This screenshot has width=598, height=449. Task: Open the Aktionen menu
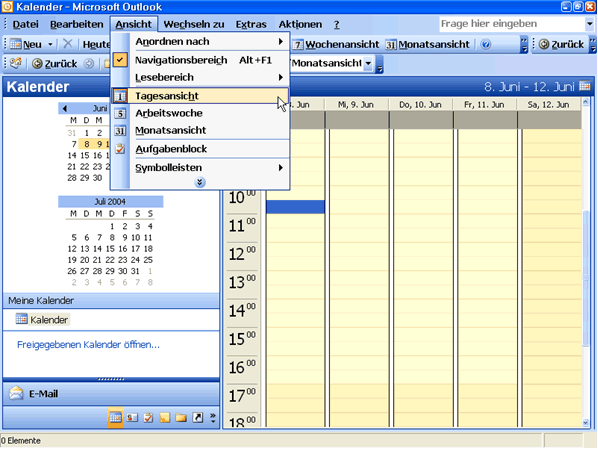(x=300, y=24)
